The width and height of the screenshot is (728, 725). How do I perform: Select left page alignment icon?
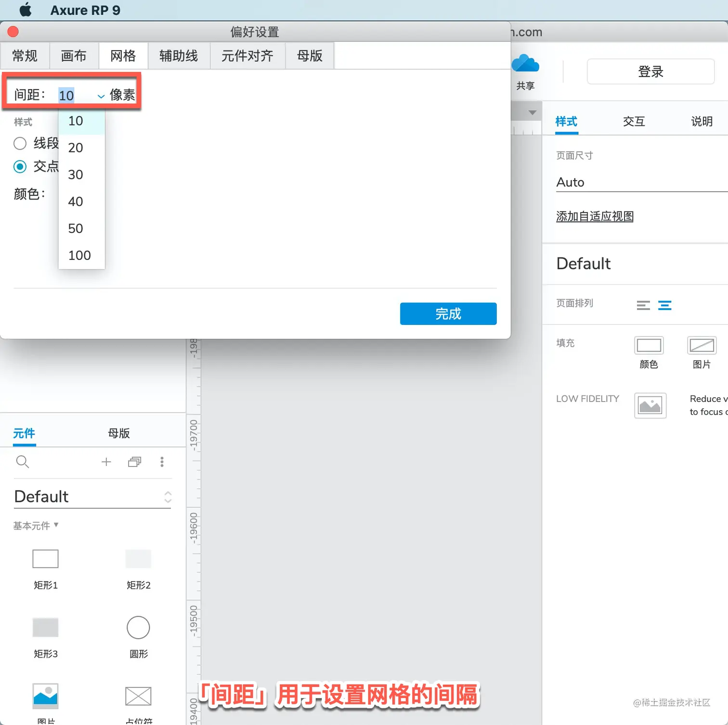643,305
